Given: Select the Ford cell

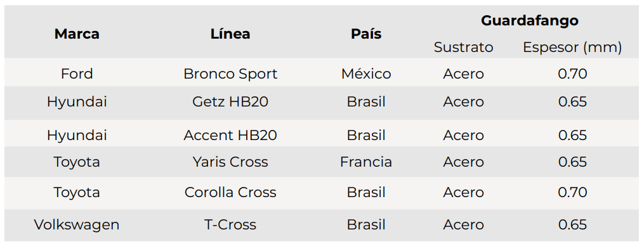Looking at the screenshot, I should 77,74.
